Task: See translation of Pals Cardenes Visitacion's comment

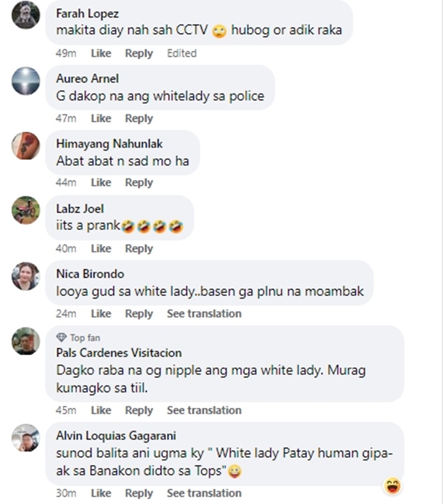Action: click(204, 410)
